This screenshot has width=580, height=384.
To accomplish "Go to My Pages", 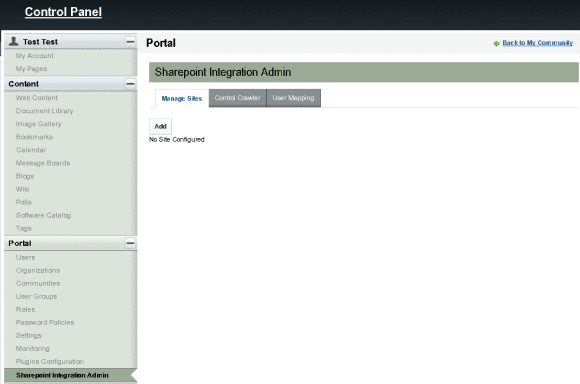I will (x=31, y=69).
